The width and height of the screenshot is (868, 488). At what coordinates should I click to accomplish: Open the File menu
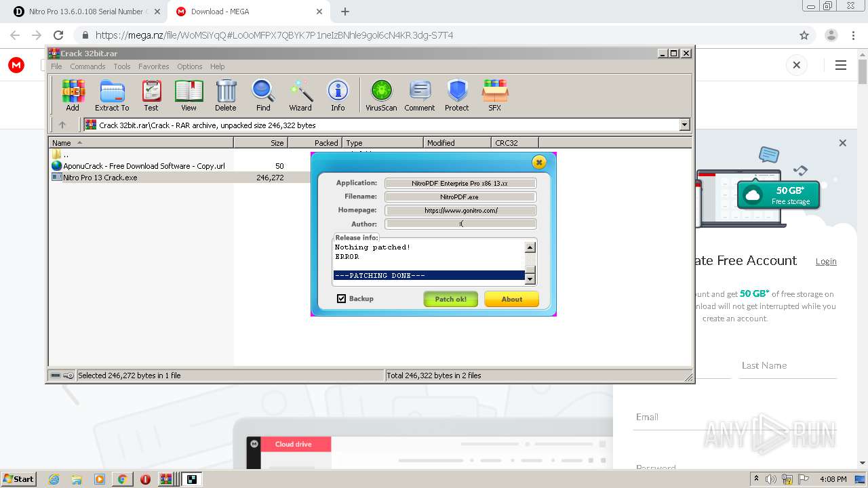(x=56, y=66)
